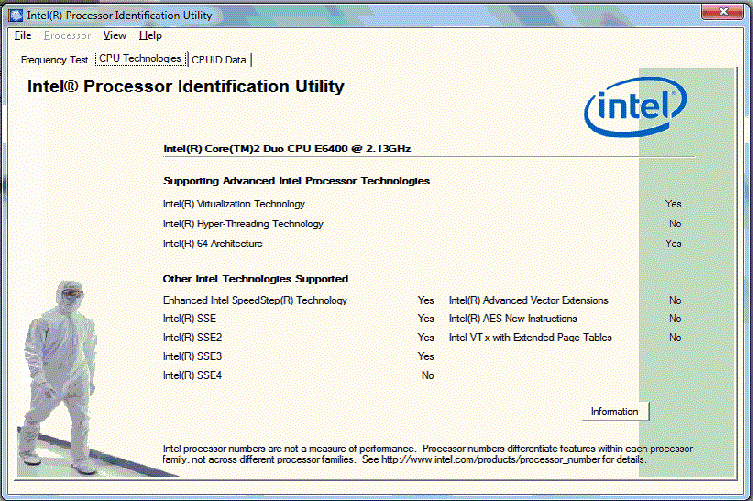Open the View menu
Screen dimensions: 753x501
(115, 36)
